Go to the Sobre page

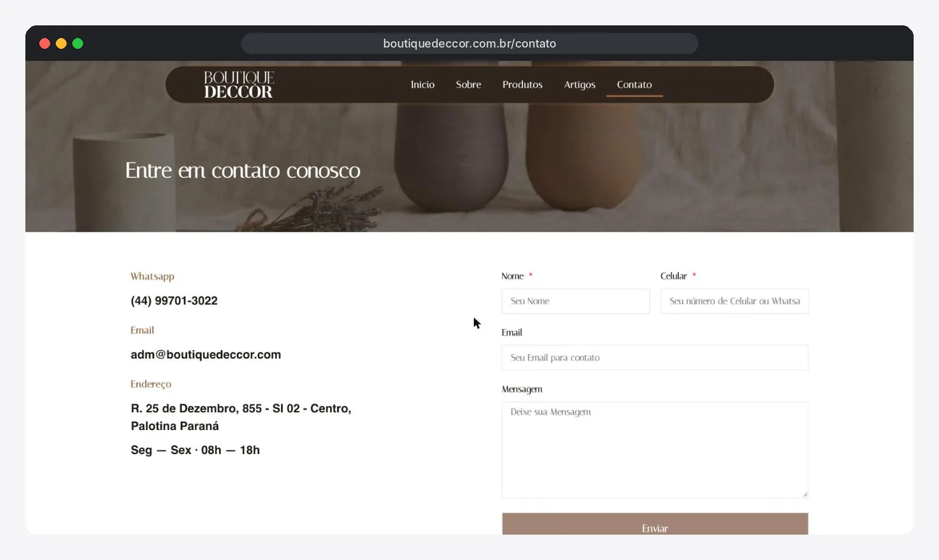[x=468, y=84]
